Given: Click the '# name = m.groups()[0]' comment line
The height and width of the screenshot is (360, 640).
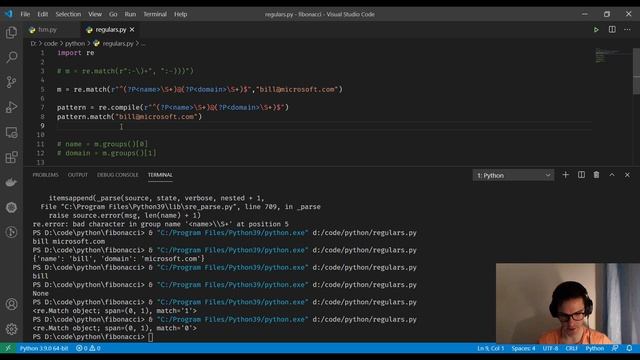Looking at the screenshot, I should pos(102,144).
